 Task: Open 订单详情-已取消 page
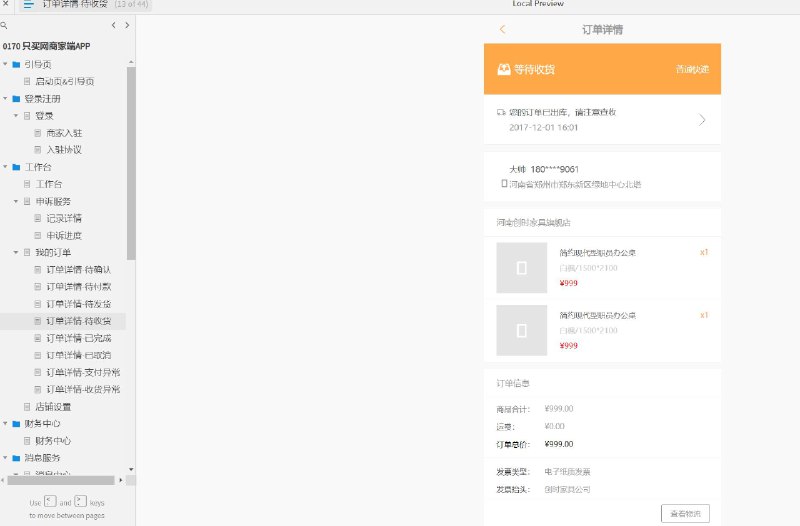tap(79, 355)
